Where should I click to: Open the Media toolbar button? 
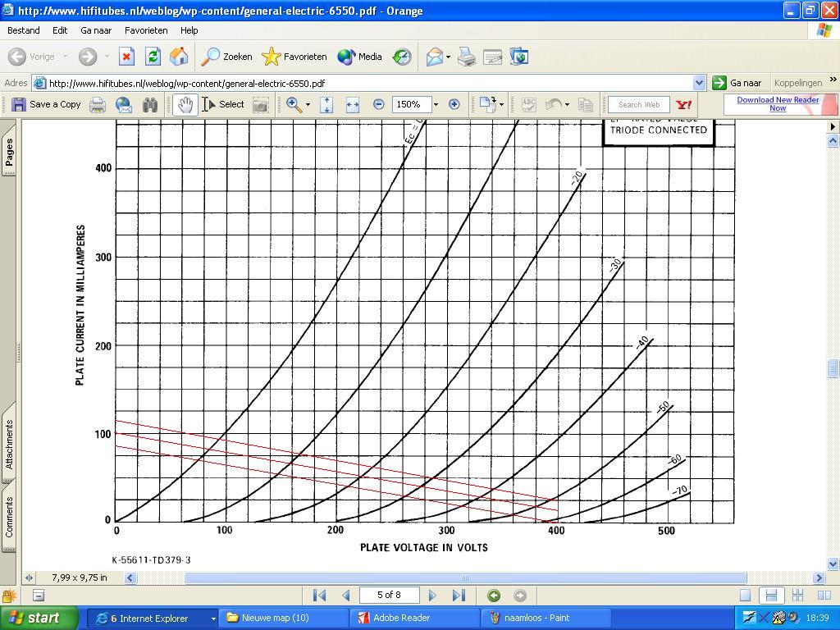pos(359,57)
